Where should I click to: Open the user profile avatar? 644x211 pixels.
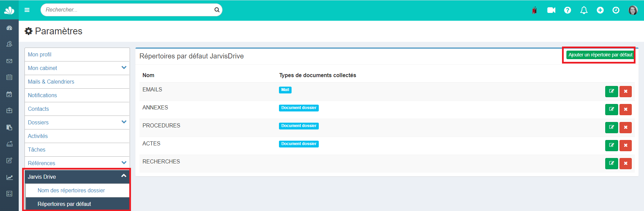point(633,10)
